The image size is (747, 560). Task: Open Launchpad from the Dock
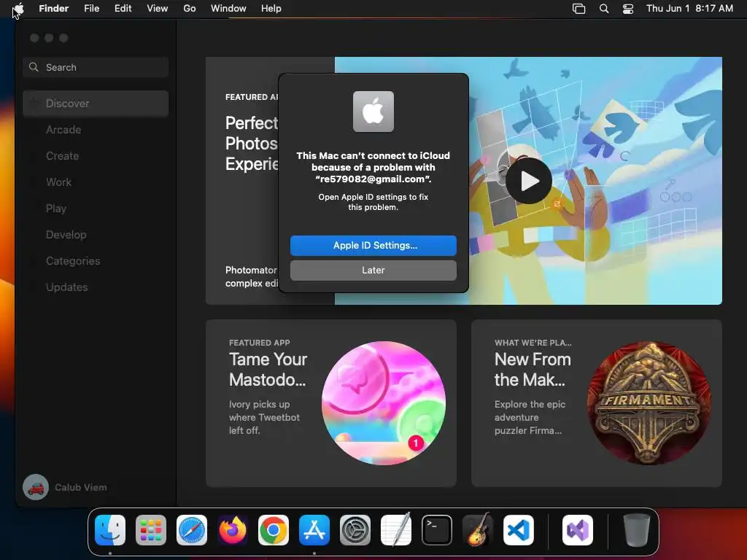[x=151, y=530]
